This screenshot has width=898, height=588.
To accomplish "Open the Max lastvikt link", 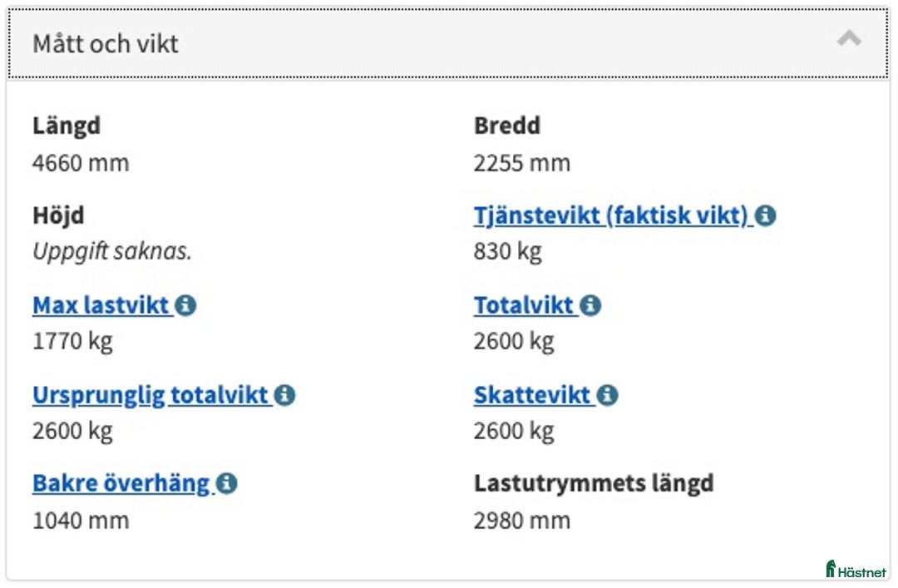I will [100, 305].
